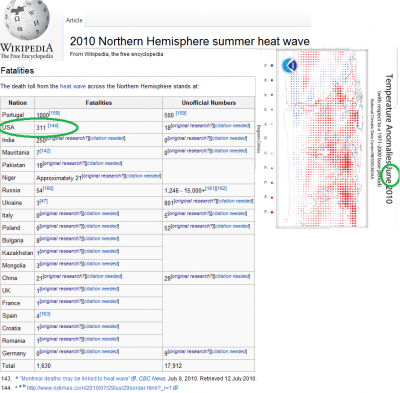Image resolution: width=400 pixels, height=393 pixels.
Task: Open reference 47 in the Ukraine row
Action: [x=43, y=201]
